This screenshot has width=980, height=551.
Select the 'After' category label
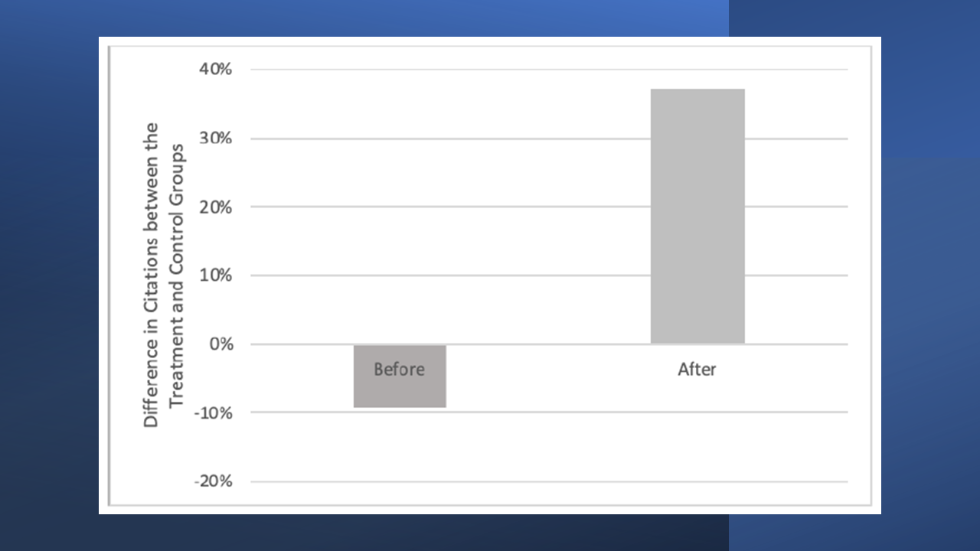pos(697,370)
